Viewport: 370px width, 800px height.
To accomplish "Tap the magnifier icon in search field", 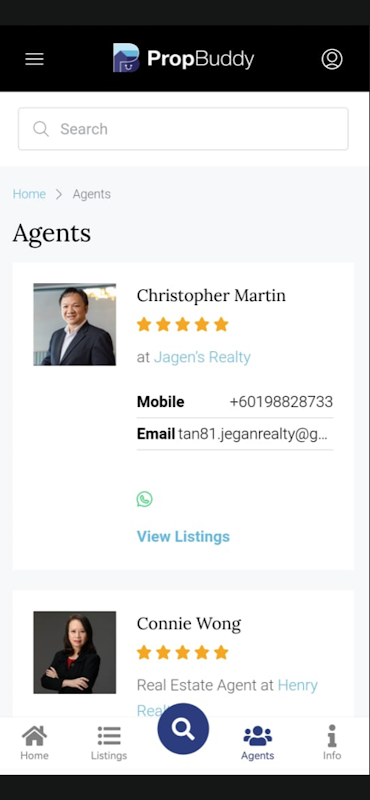I will coord(41,129).
